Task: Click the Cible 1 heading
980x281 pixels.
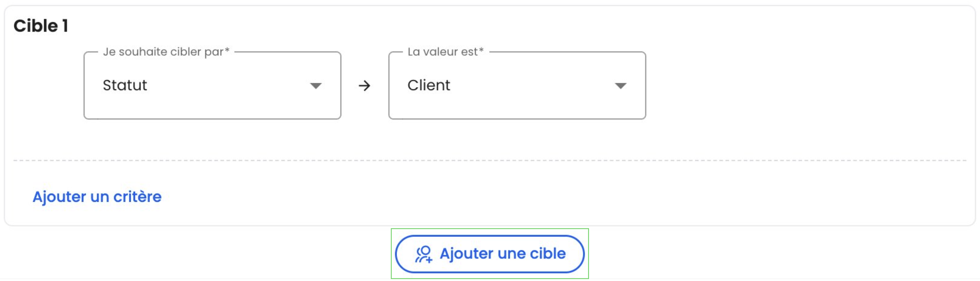Action: tap(41, 26)
